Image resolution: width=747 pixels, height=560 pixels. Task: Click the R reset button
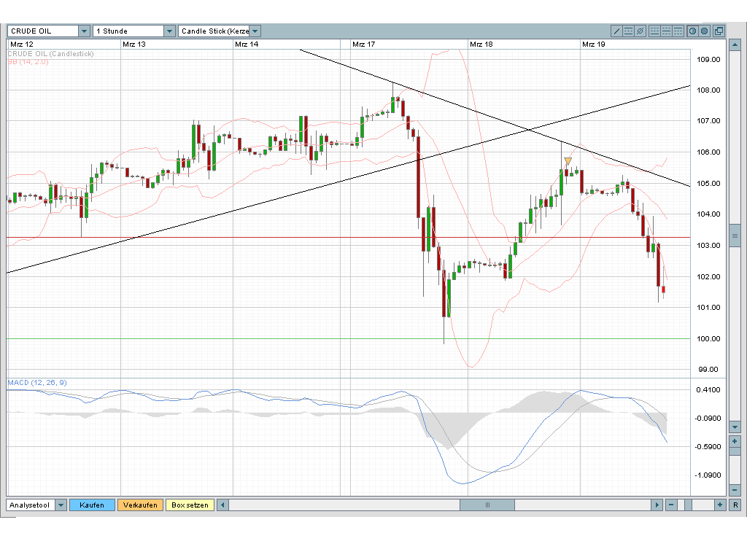click(x=735, y=505)
